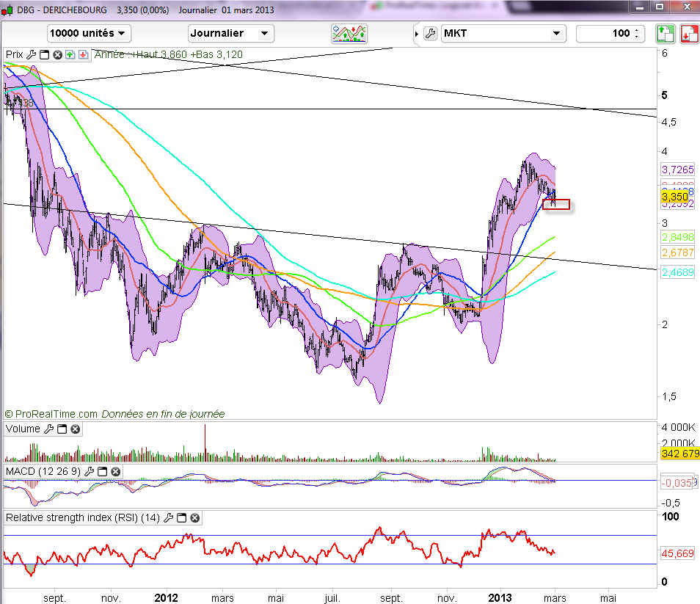
Task: Open order settings wrench beside MKT
Action: point(431,33)
